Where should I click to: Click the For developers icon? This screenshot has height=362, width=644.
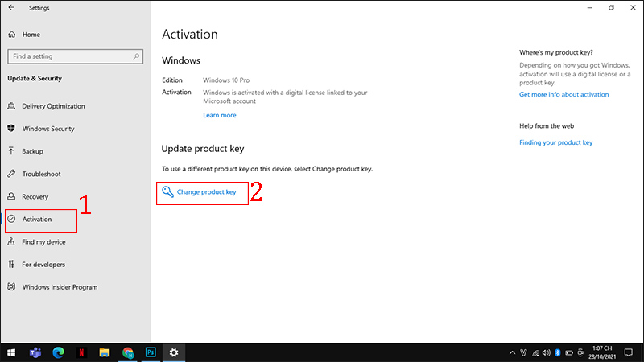click(x=11, y=265)
